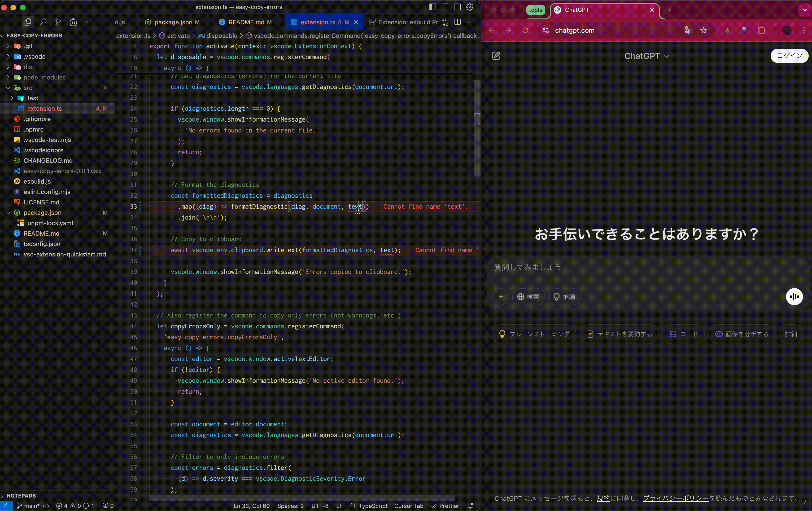
Task: Reload the ChatGPT page
Action: point(525,30)
